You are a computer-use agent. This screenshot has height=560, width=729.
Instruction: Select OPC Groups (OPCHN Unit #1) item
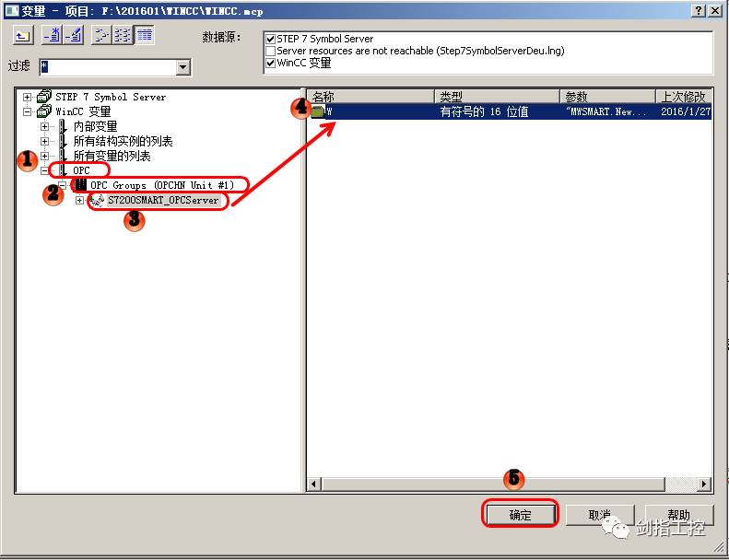tap(162, 185)
